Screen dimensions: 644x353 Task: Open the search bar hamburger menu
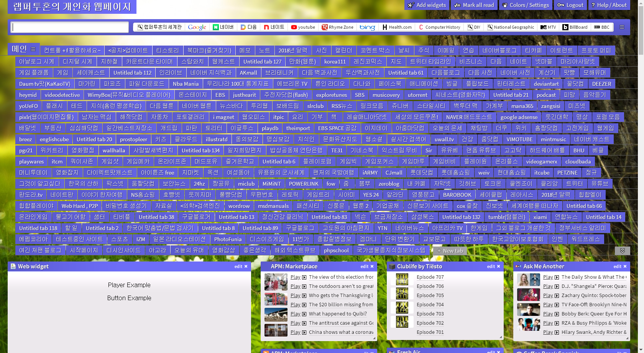pyautogui.click(x=622, y=27)
